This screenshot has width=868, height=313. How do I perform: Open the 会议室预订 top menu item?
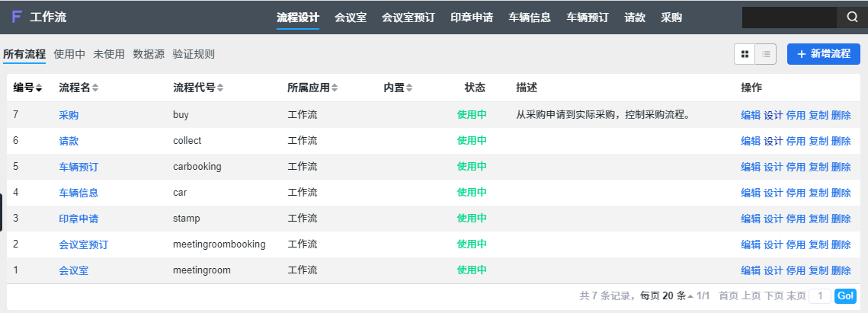click(408, 18)
